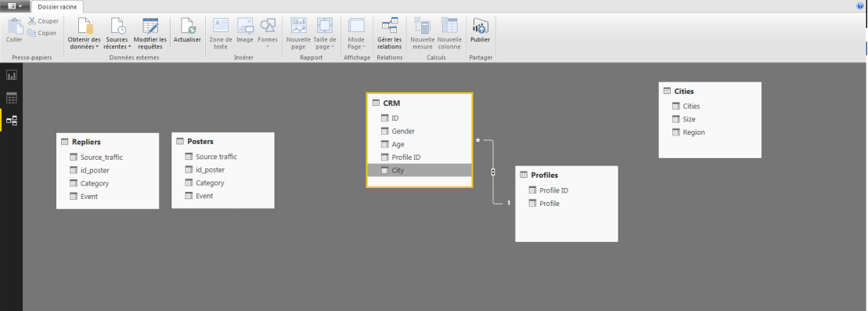
Task: Click the CRM to Profiles relationship line
Action: click(x=492, y=172)
